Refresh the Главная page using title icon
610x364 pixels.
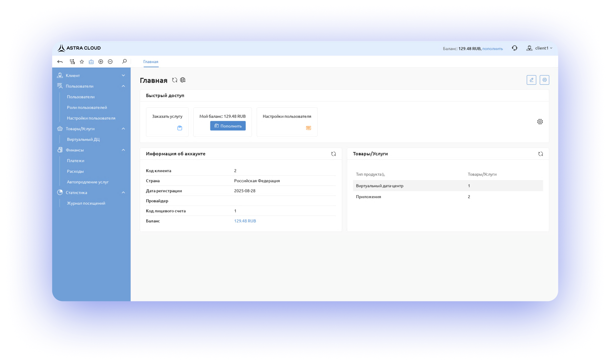coord(174,80)
